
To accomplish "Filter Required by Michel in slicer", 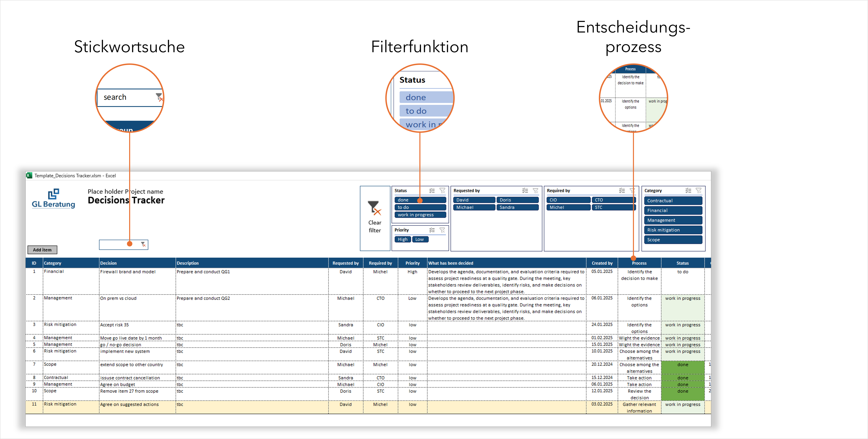I will click(568, 207).
